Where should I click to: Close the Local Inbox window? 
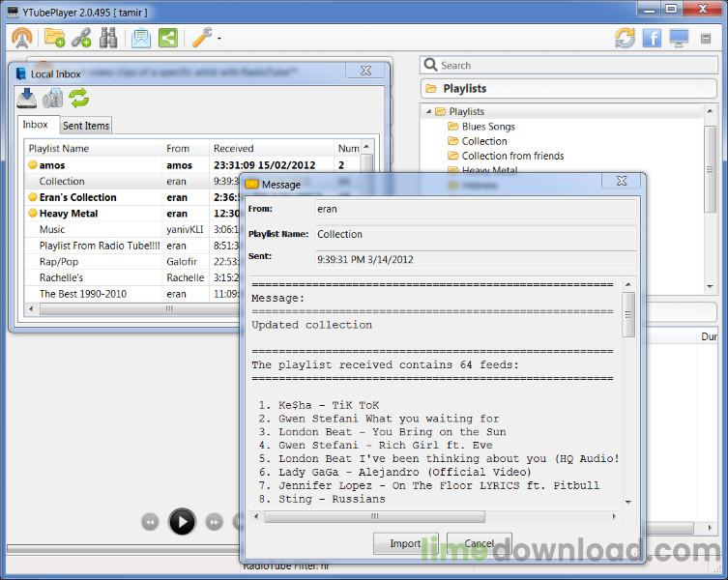[x=365, y=71]
